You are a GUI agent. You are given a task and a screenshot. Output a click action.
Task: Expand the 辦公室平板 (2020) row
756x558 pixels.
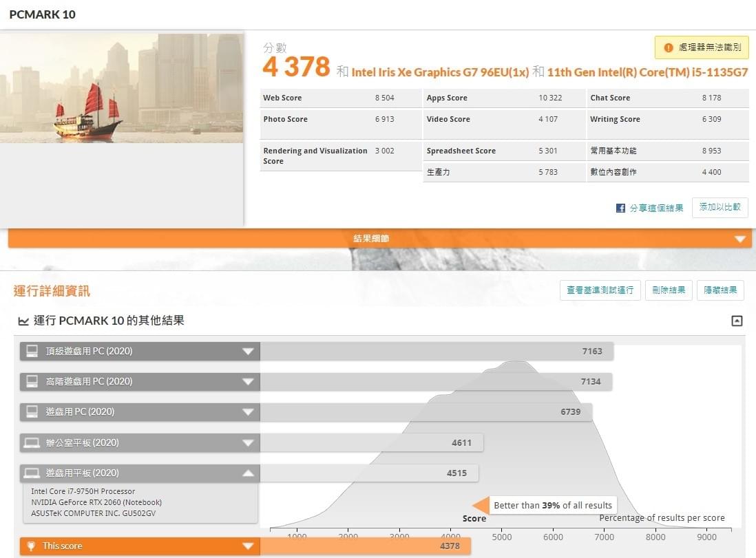(248, 443)
